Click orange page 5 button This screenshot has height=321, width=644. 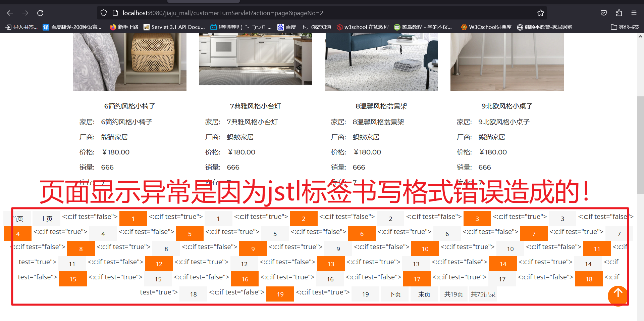point(190,234)
